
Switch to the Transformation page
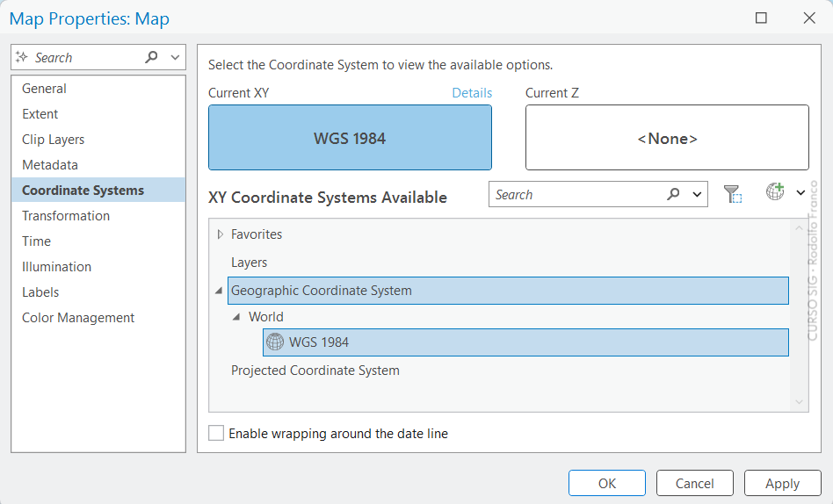point(66,216)
